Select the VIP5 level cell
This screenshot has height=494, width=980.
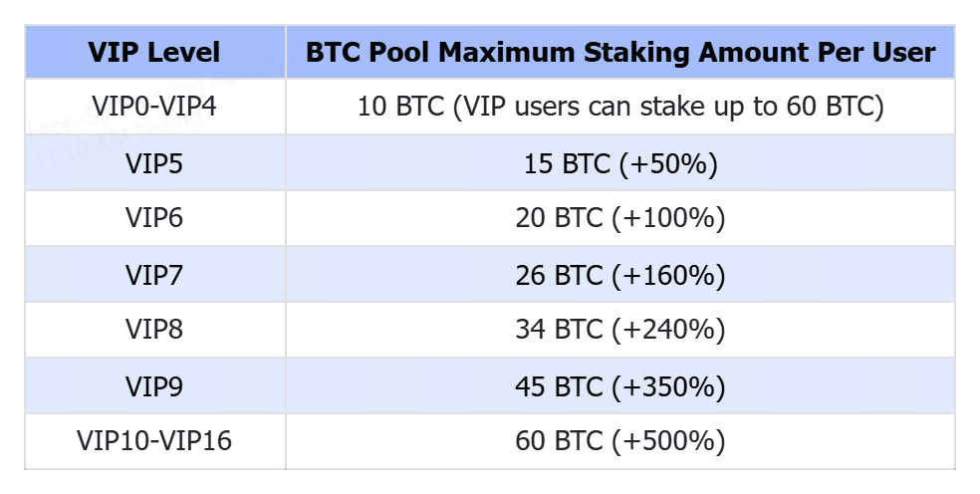tap(154, 163)
